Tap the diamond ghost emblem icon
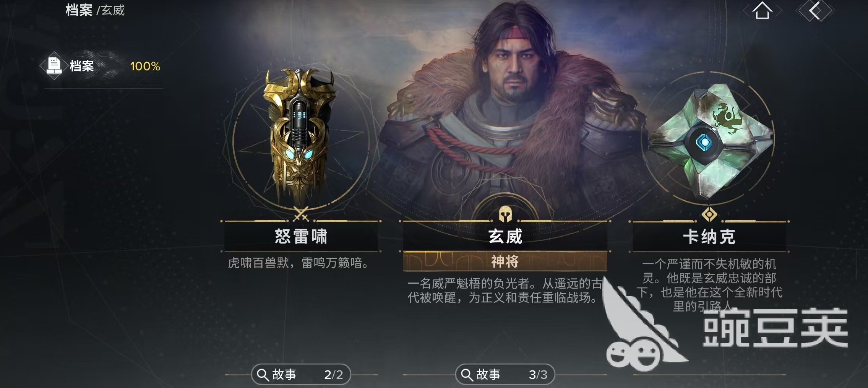 [x=709, y=215]
